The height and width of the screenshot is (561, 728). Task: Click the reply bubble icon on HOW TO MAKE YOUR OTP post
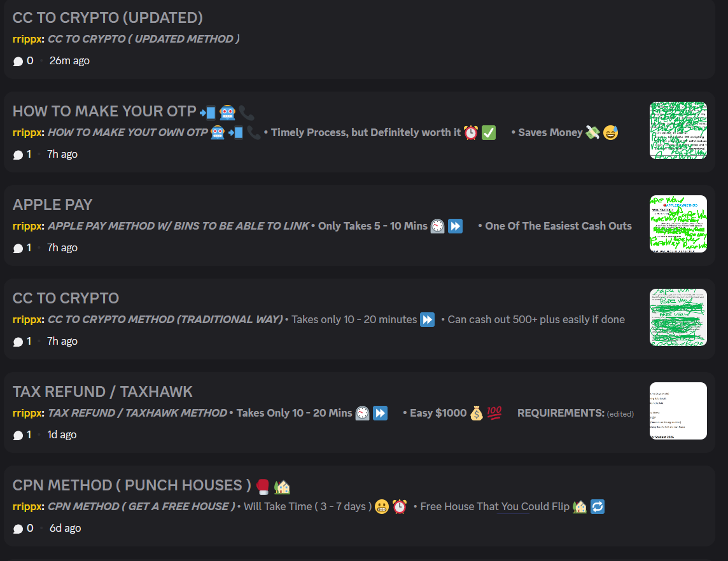(18, 155)
